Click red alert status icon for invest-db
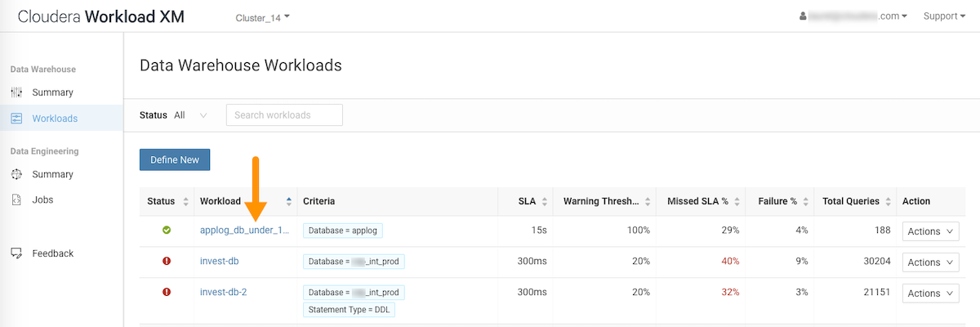This screenshot has width=980, height=327. pyautogui.click(x=167, y=262)
